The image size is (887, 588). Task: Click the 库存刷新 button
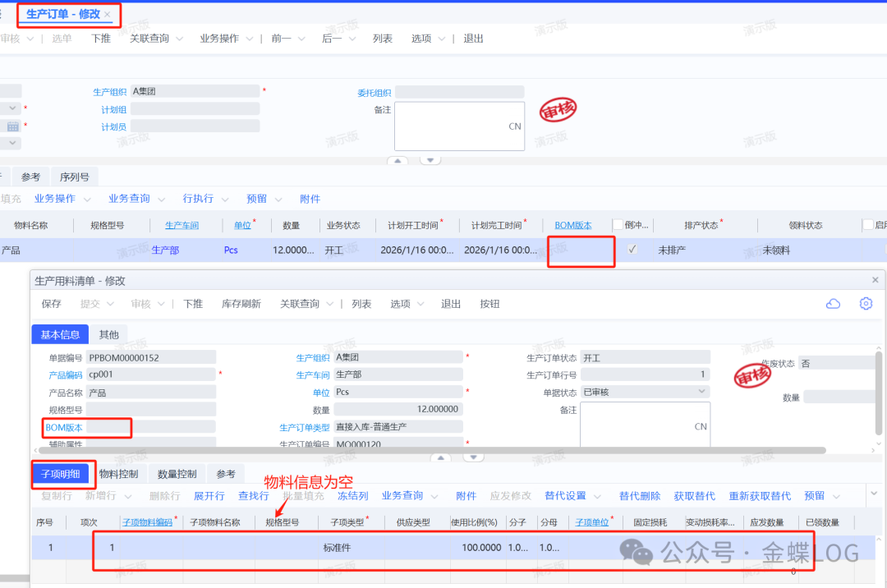click(x=241, y=304)
